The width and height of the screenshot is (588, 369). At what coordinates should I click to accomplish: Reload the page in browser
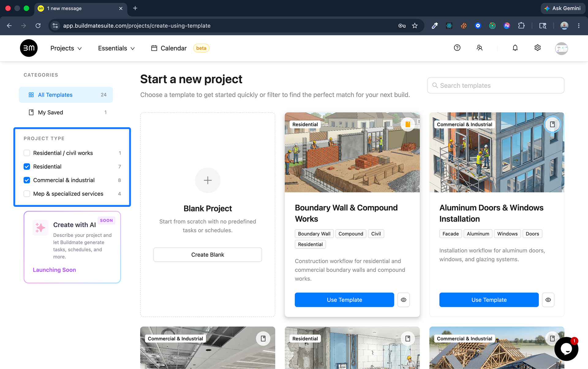coord(38,26)
